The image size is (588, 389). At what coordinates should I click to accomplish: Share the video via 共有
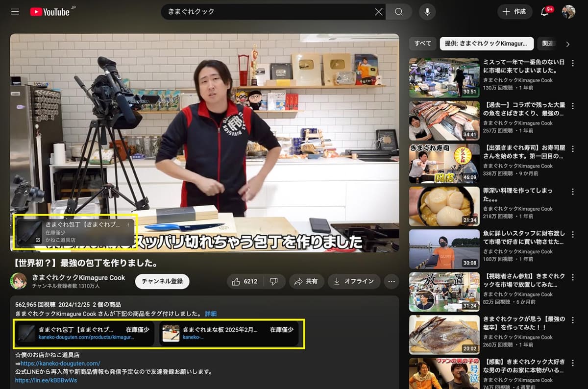coord(306,281)
